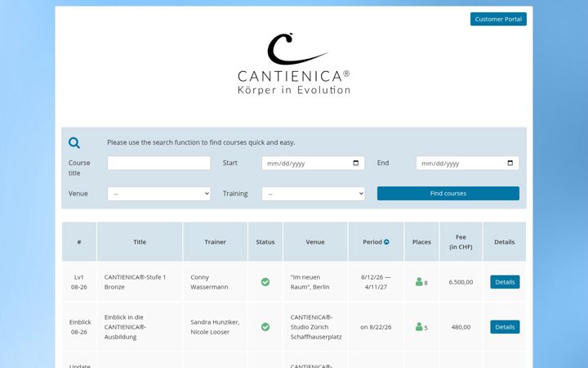
Task: Click the # column header
Action: tap(79, 242)
